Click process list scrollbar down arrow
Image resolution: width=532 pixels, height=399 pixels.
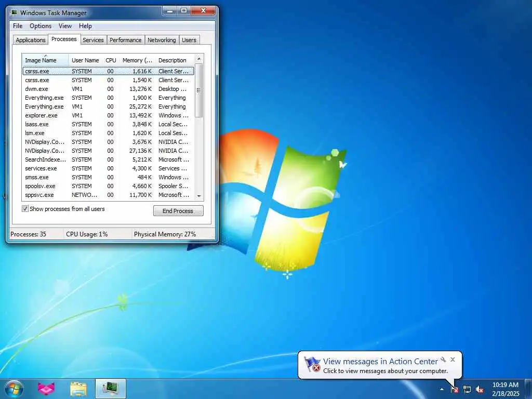(199, 196)
